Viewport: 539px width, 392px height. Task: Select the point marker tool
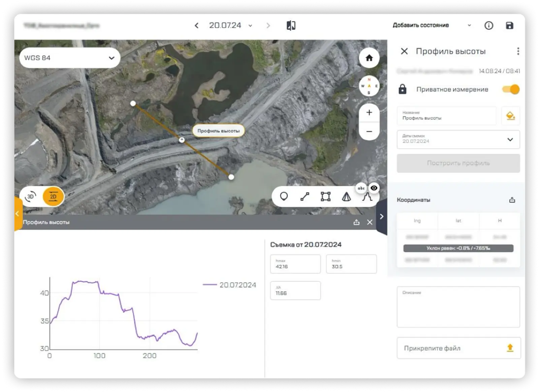coord(284,197)
